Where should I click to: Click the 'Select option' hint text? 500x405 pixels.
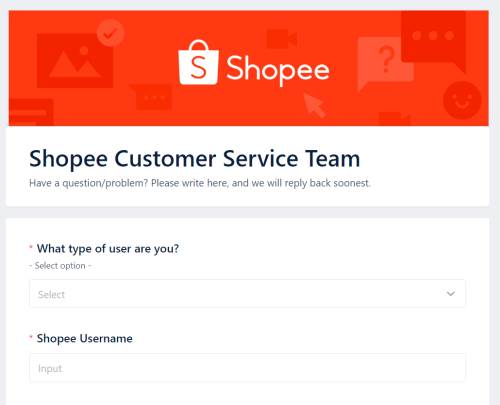click(60, 266)
